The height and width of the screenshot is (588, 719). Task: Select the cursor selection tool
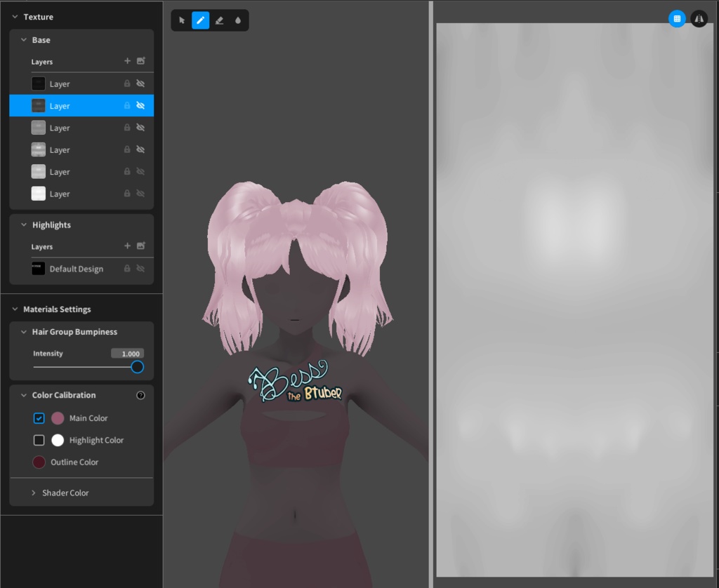[x=181, y=20]
